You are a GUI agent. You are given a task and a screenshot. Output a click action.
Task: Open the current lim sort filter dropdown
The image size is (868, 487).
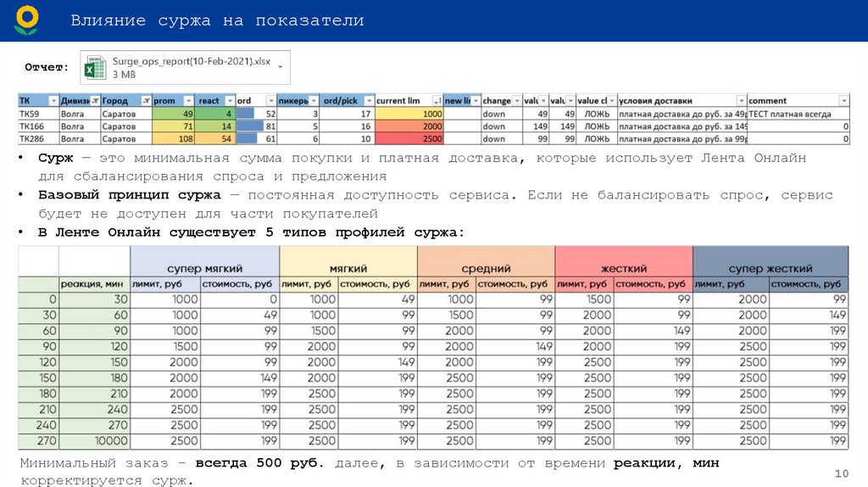click(437, 101)
